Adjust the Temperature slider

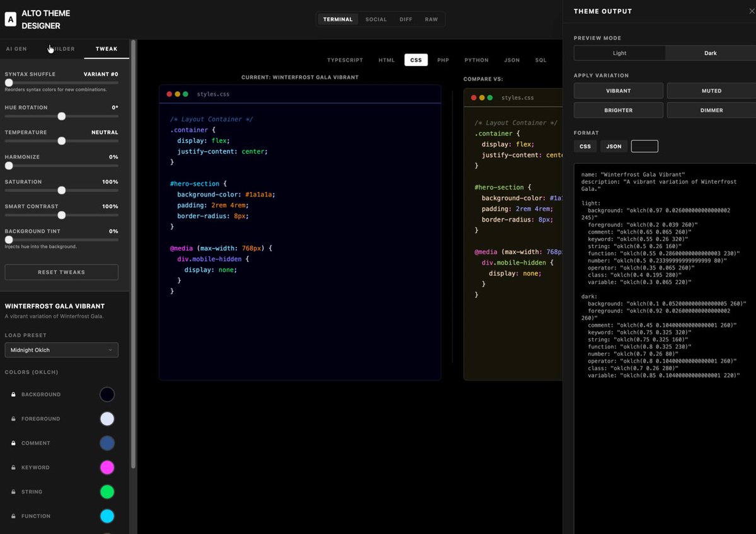61,141
